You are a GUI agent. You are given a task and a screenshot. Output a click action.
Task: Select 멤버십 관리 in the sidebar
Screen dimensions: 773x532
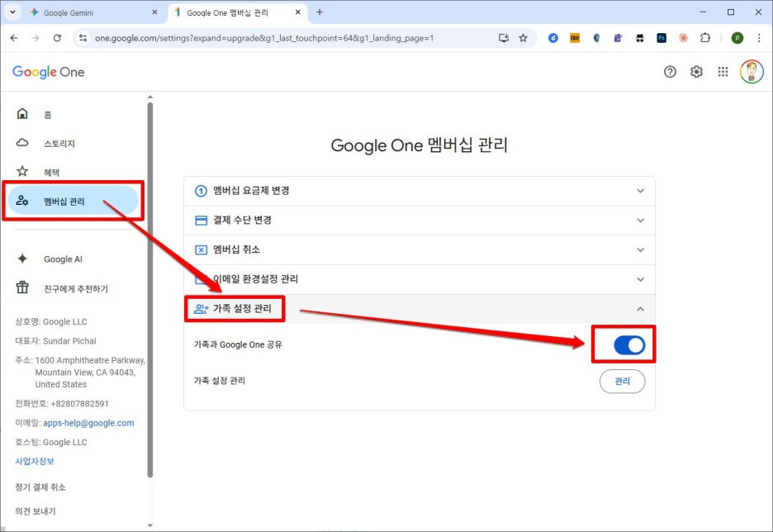(73, 201)
